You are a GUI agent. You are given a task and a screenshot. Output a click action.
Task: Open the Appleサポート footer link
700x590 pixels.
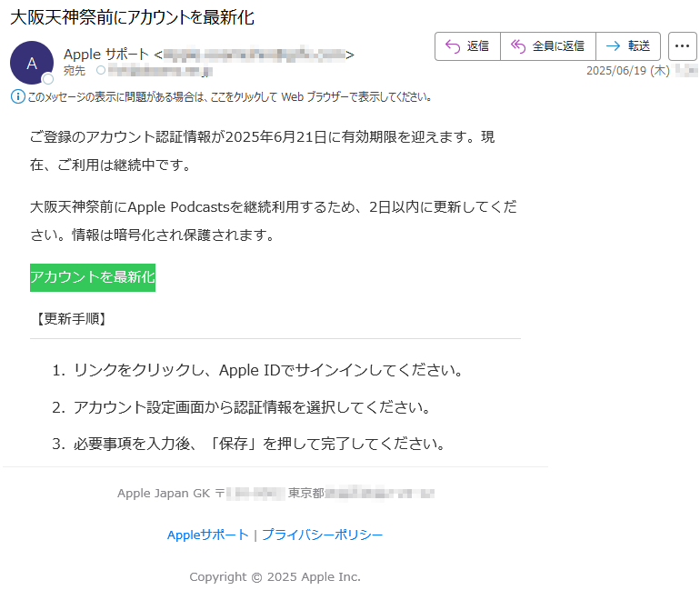[207, 535]
